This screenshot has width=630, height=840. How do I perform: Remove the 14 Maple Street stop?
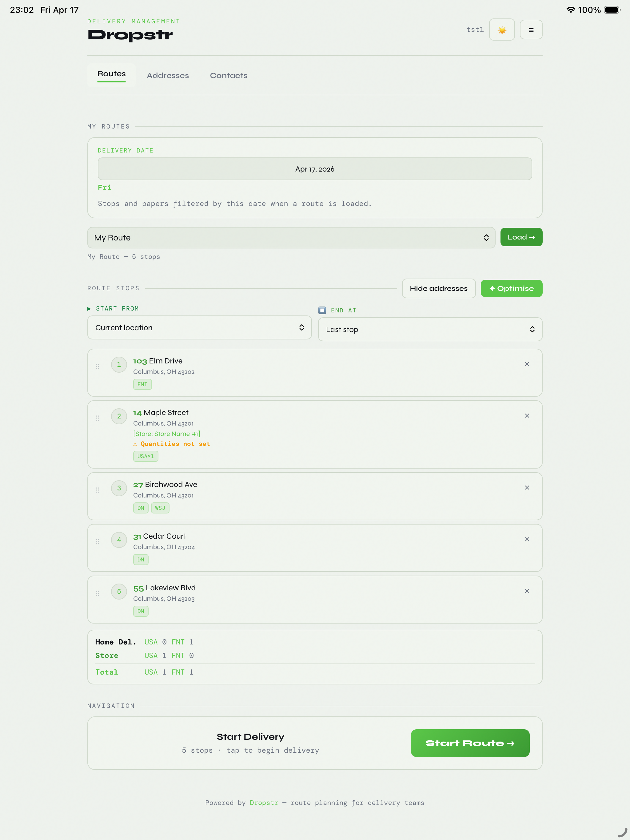(527, 415)
